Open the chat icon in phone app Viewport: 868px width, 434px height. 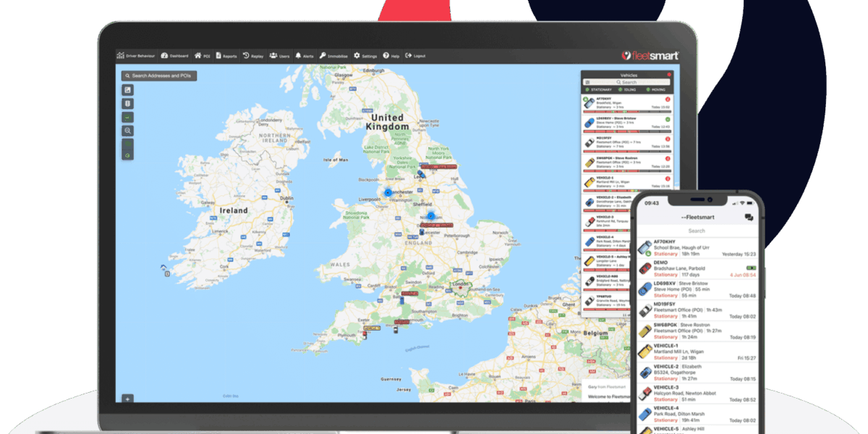[749, 217]
